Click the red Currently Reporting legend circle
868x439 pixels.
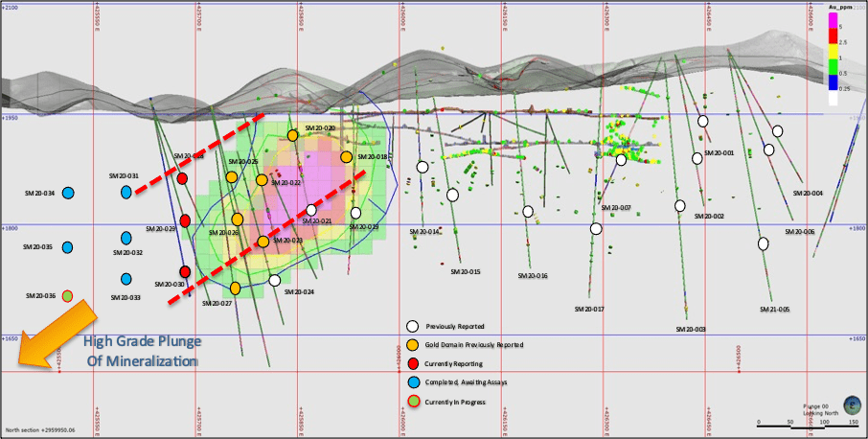(x=412, y=363)
